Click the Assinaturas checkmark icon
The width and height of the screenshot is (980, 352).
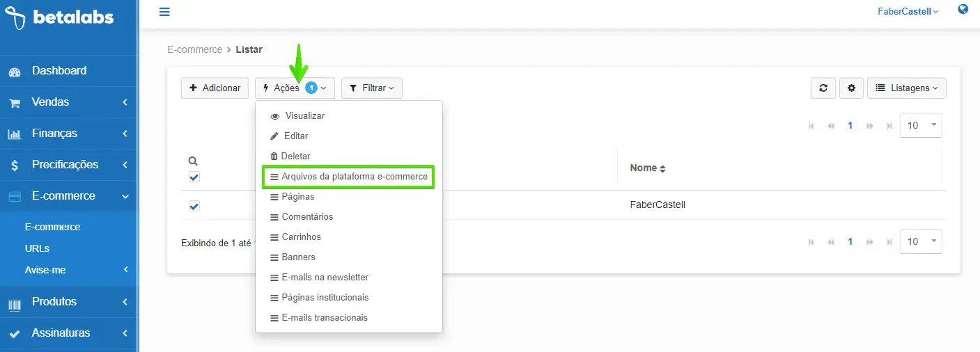coord(15,334)
